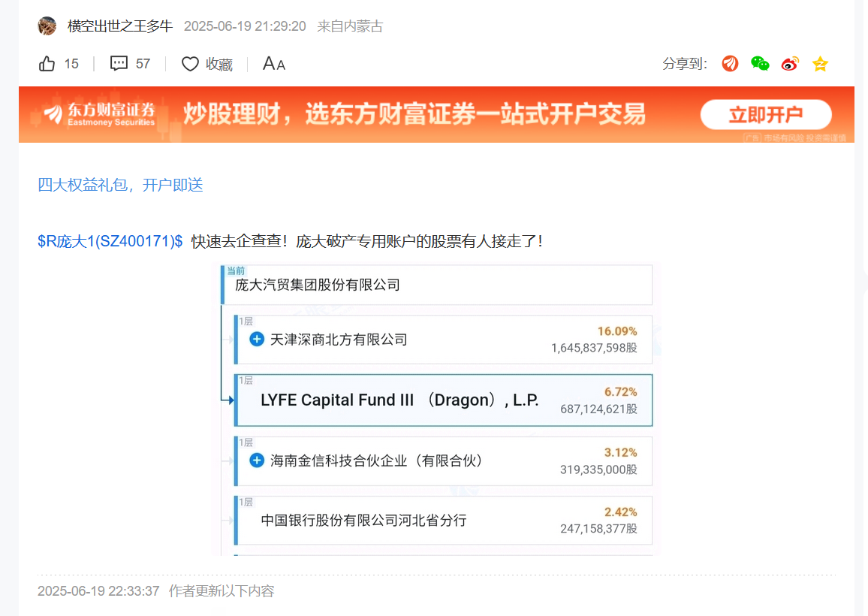This screenshot has width=868, height=616.
Task: Open the comments speech bubble icon
Action: (x=119, y=63)
